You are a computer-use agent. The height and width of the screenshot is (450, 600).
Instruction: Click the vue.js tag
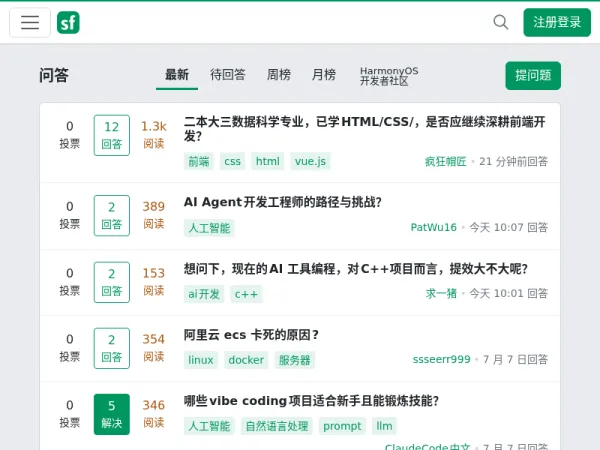pos(310,161)
